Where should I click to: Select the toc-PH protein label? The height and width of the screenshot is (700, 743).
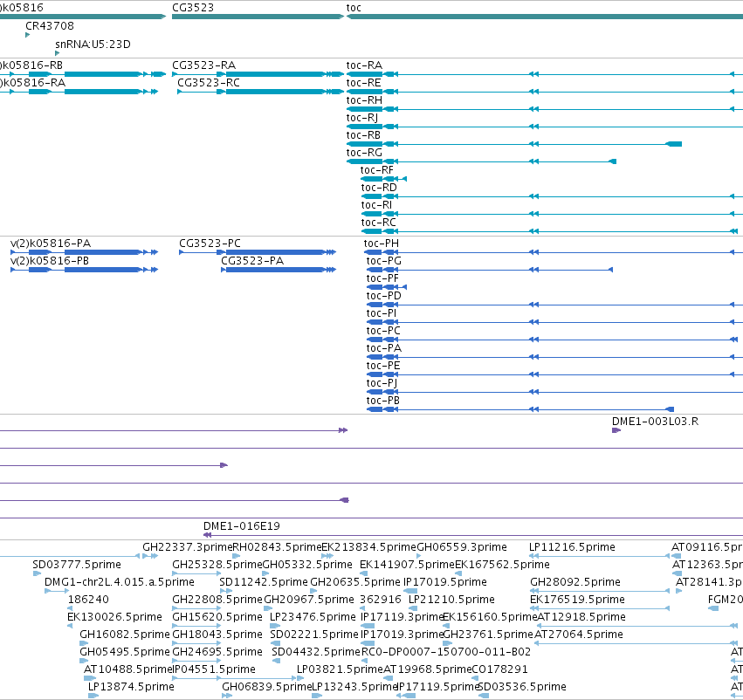tap(382, 244)
